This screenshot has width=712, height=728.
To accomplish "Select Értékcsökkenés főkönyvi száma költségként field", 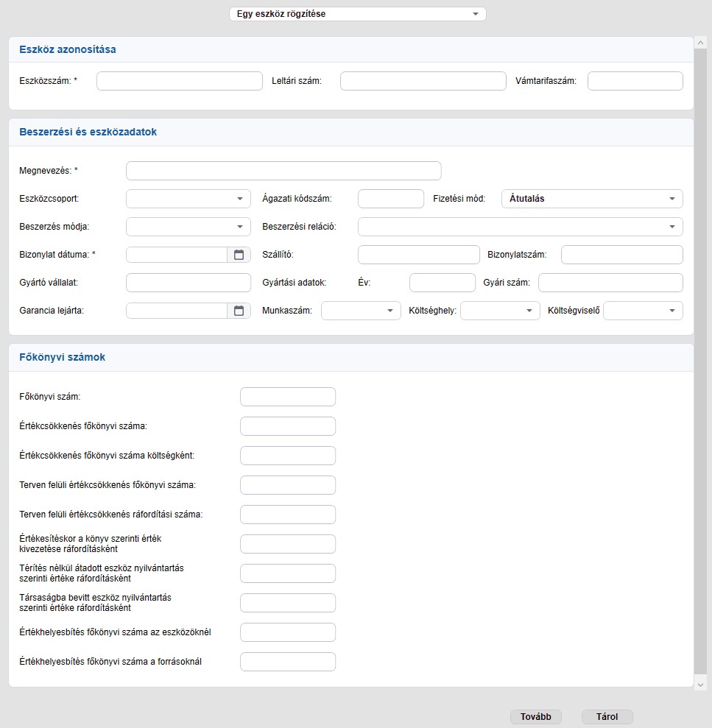I will tap(288, 456).
